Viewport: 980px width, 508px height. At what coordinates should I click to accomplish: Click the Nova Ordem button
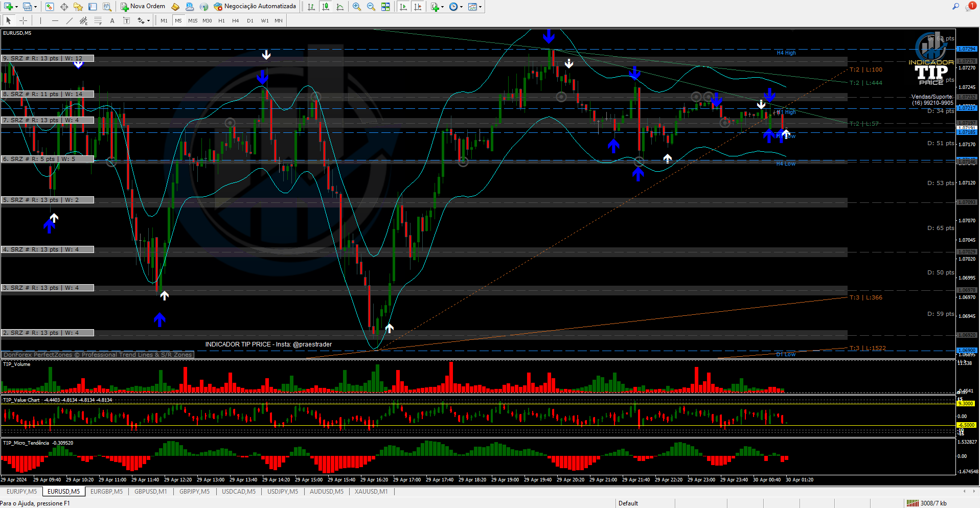[x=143, y=7]
